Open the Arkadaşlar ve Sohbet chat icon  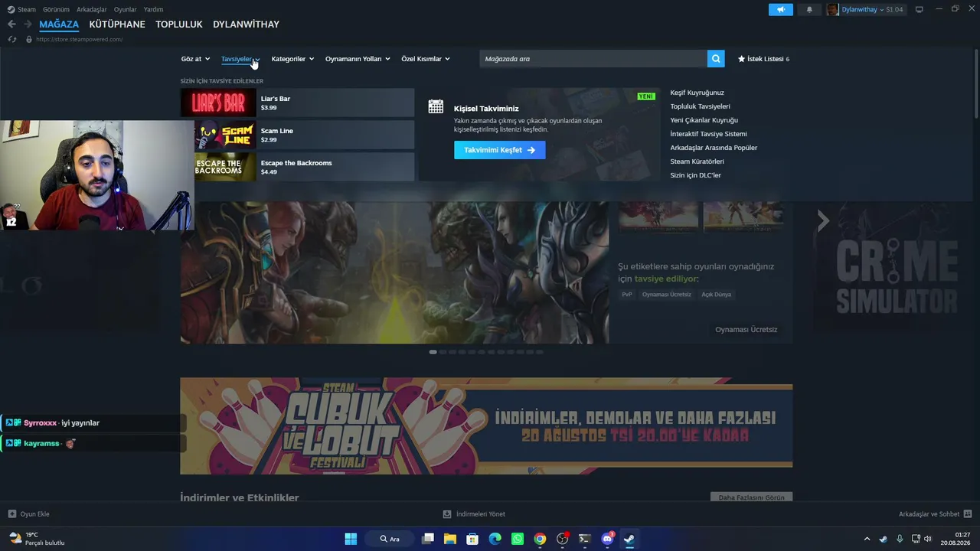[968, 514]
